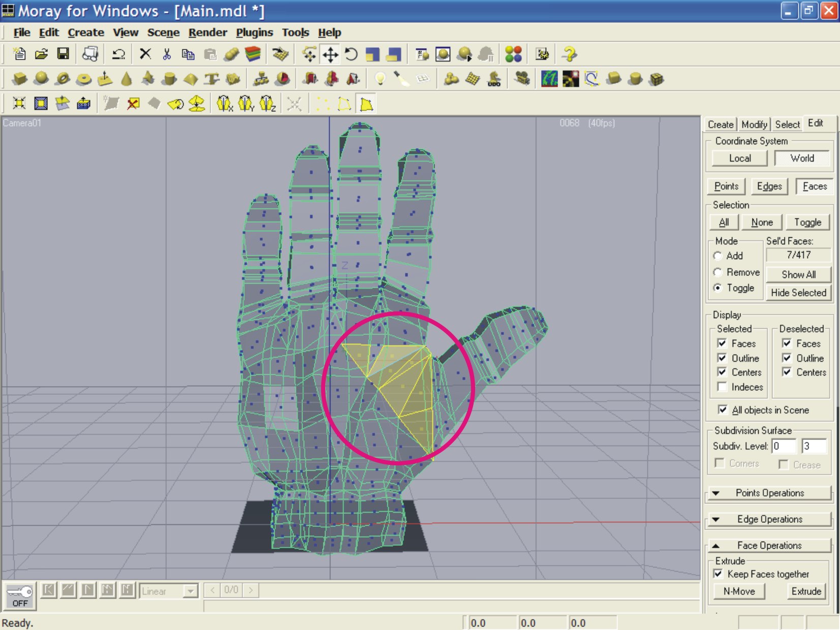Add a light bulb point light source
Viewport: 840px width, 630px height.
(x=380, y=79)
